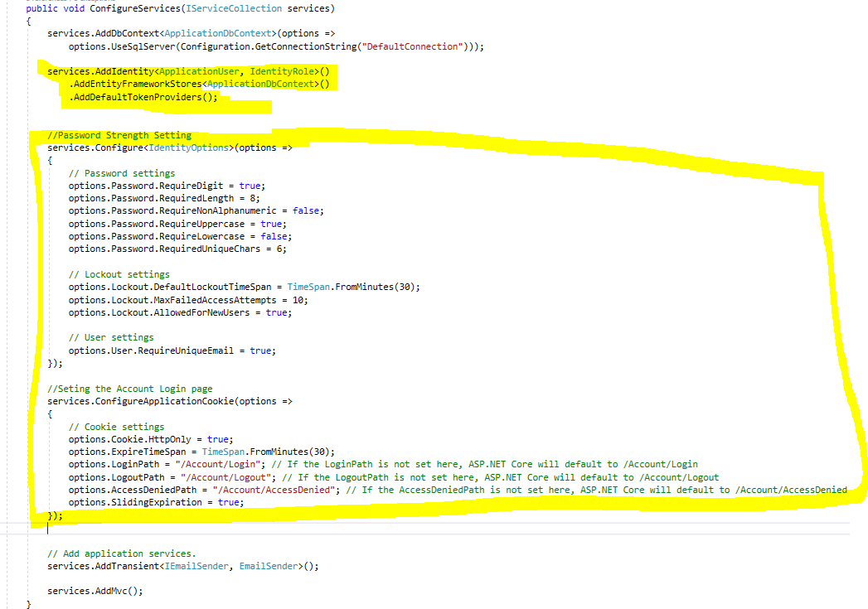
Task: Click the red "/Account/Logout" string literal
Action: click(x=225, y=477)
